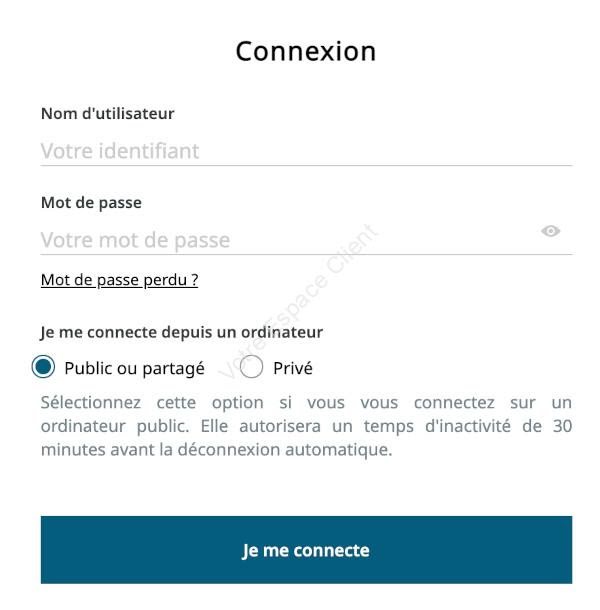Click the 'Je me connecte' button
Image resolution: width=600 pixels, height=610 pixels.
[x=306, y=550]
